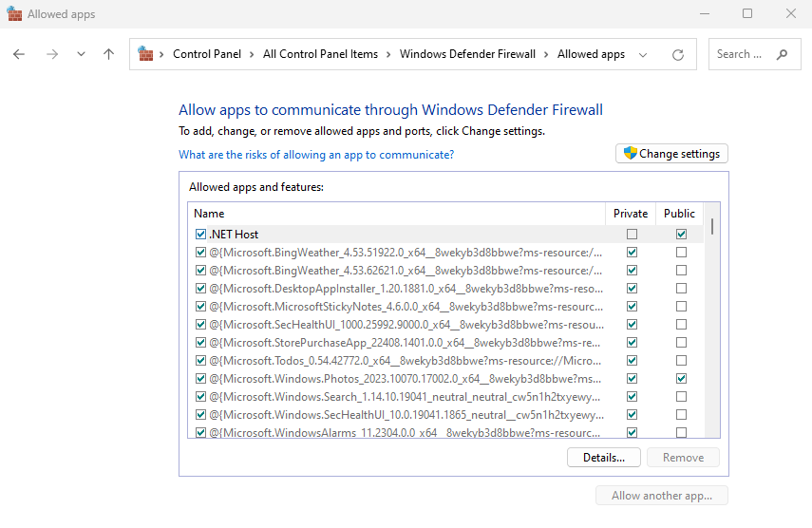Enable Public for BingWeather 4.53.62621.0
The width and height of the screenshot is (812, 528).
point(682,271)
